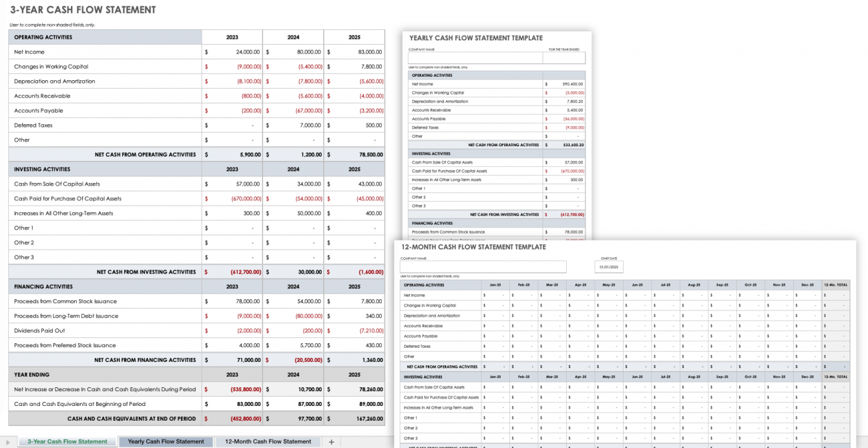
Task: Click the sheet navigation arrow at bottom left
Action: 8,441
